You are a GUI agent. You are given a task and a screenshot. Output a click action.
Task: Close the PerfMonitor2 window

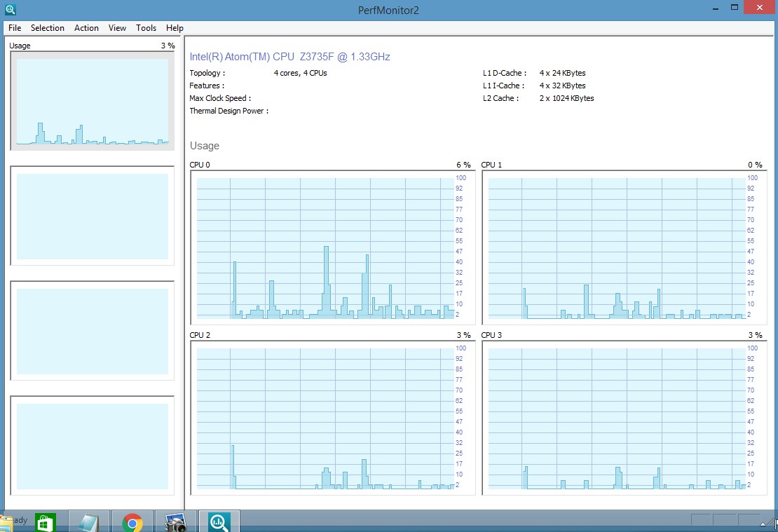click(x=760, y=8)
